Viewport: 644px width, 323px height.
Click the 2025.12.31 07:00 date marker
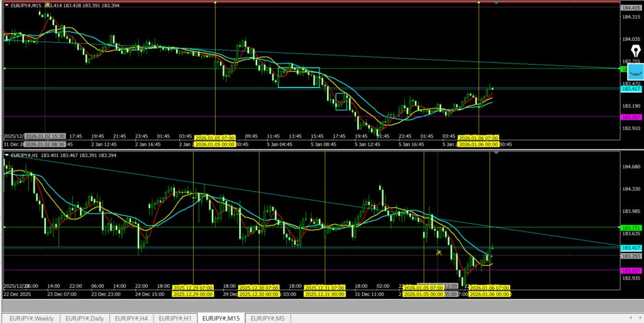click(325, 288)
